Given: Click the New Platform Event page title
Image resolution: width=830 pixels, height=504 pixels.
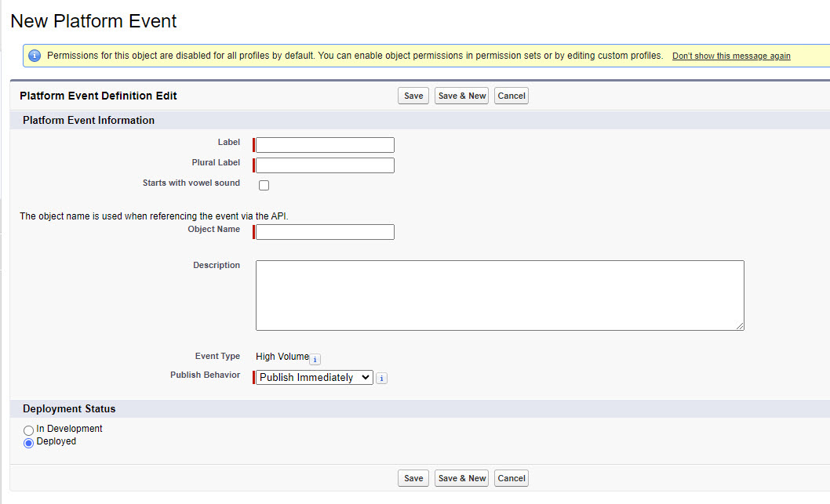Looking at the screenshot, I should coord(93,21).
